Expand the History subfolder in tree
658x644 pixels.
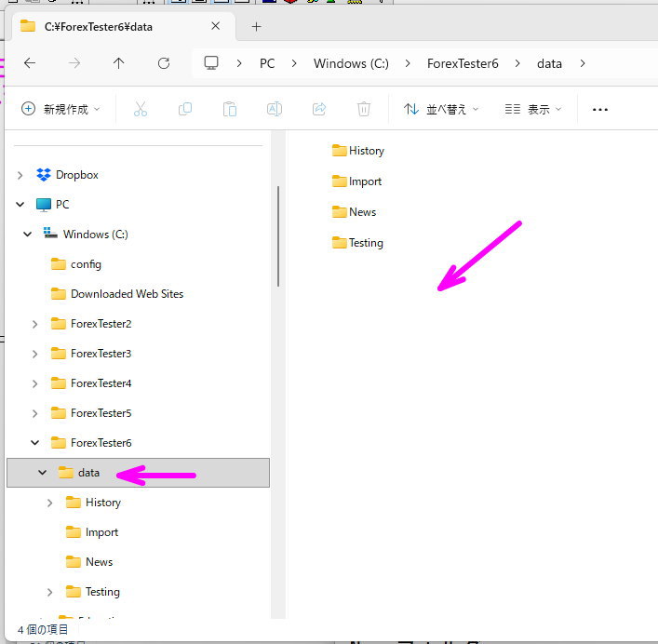(49, 503)
